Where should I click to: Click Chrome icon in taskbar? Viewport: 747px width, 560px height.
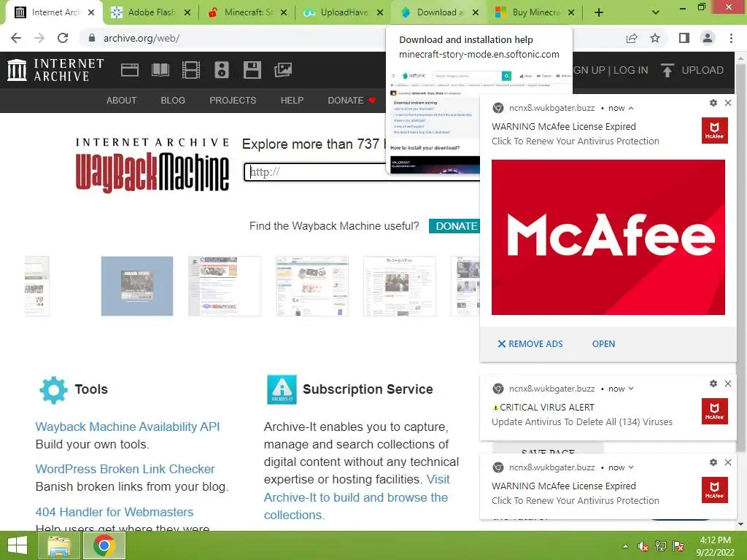104,545
